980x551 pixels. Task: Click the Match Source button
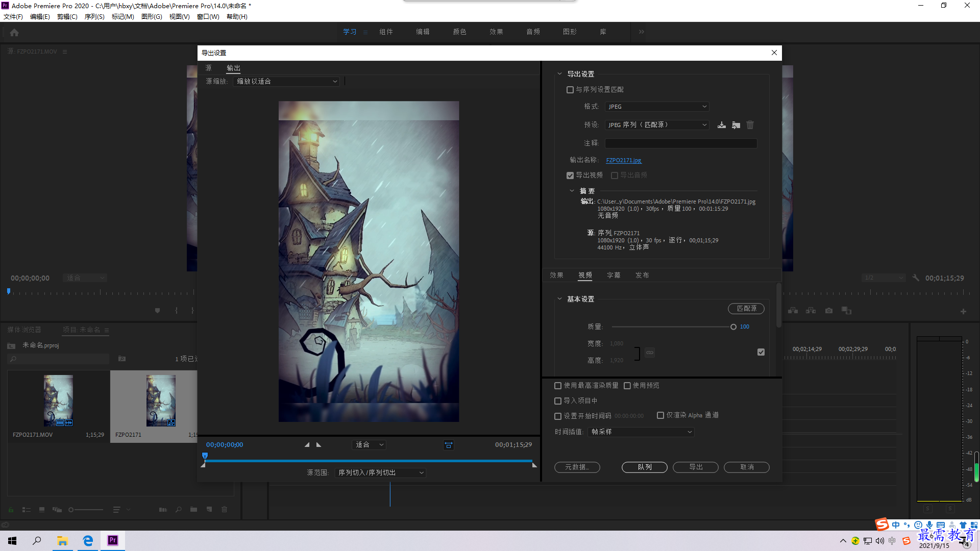click(746, 309)
